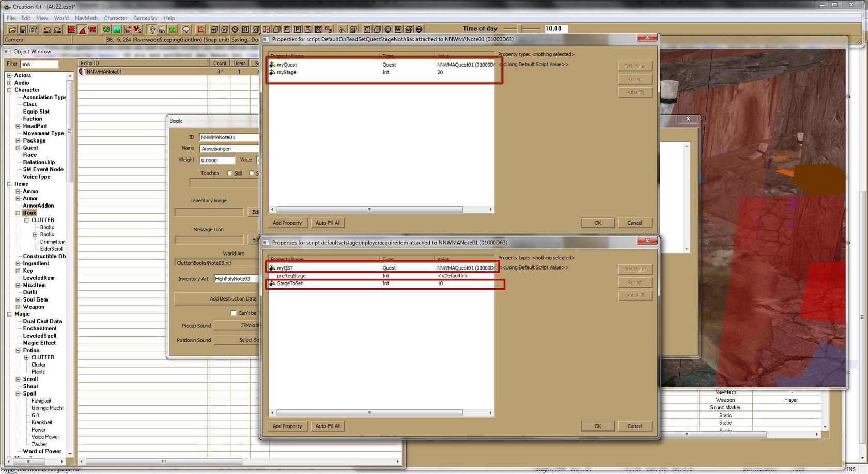Toggle the green grass toolbar icon
This screenshot has height=474, width=868.
click(x=173, y=29)
